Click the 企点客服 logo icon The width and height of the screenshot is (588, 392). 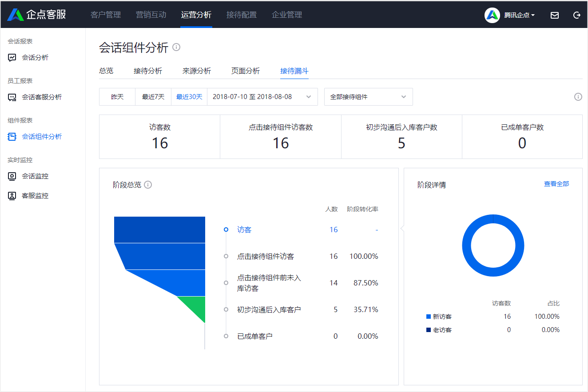(x=15, y=15)
